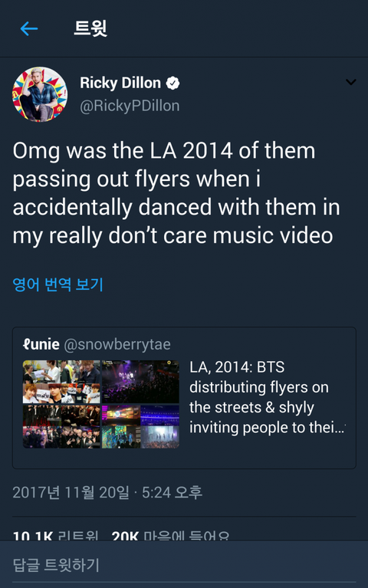The image size is (368, 588).
Task: Show the 20K likes list
Action: pyautogui.click(x=171, y=535)
